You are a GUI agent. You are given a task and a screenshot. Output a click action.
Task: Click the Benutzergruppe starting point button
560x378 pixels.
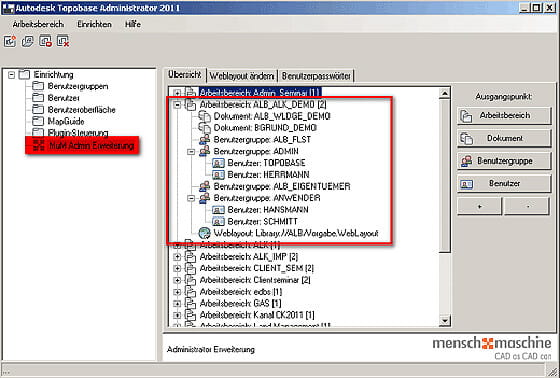(x=504, y=161)
